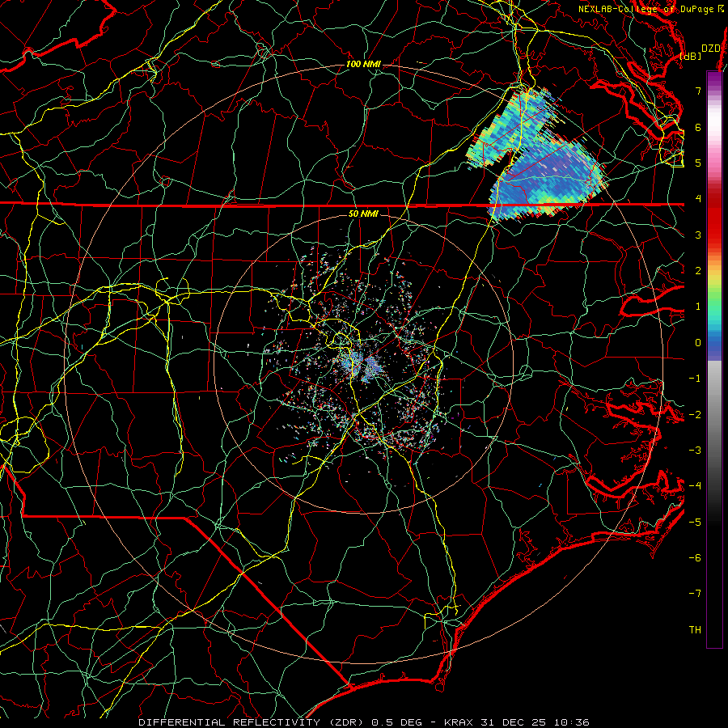Click the "5" value on the color scale
728x728 pixels.
click(x=698, y=163)
